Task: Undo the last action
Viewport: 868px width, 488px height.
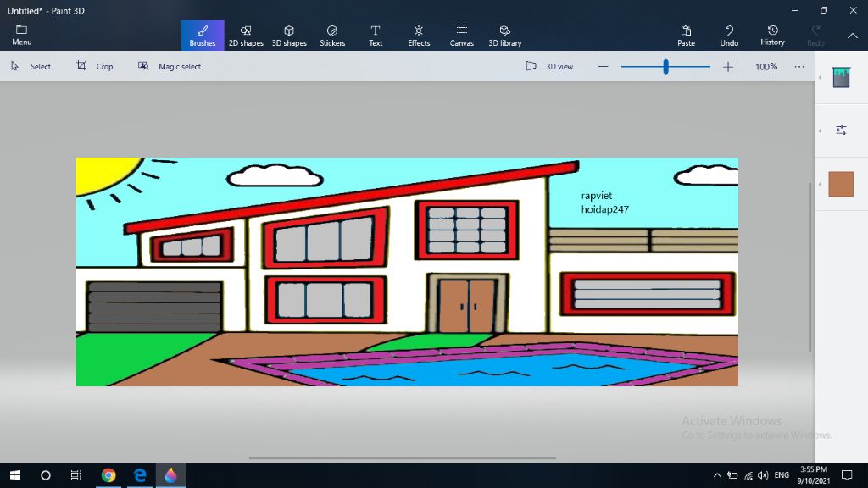Action: pos(729,36)
